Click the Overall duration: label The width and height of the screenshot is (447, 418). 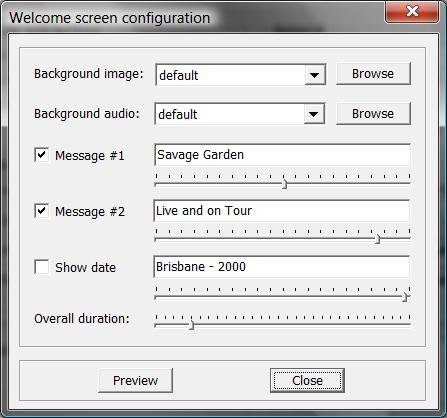point(82,319)
